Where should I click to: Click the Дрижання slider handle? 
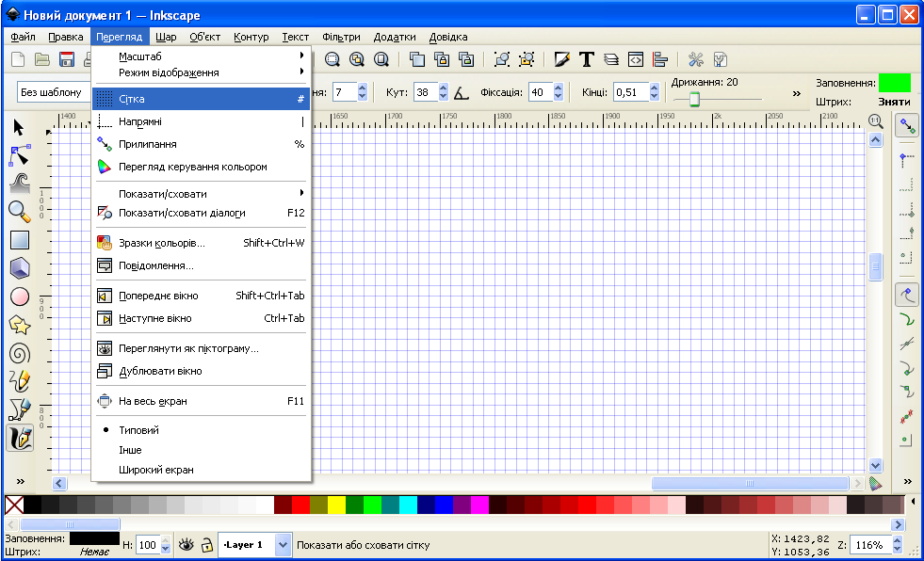click(x=694, y=99)
